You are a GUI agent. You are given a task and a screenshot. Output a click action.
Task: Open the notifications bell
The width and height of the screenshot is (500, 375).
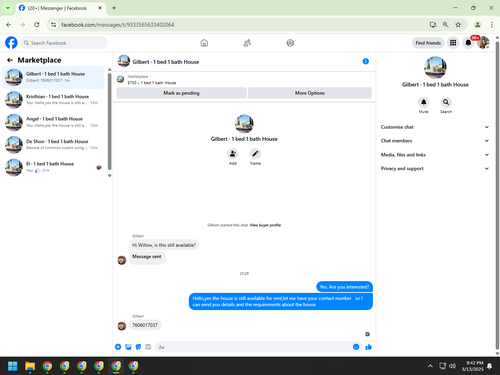(468, 43)
